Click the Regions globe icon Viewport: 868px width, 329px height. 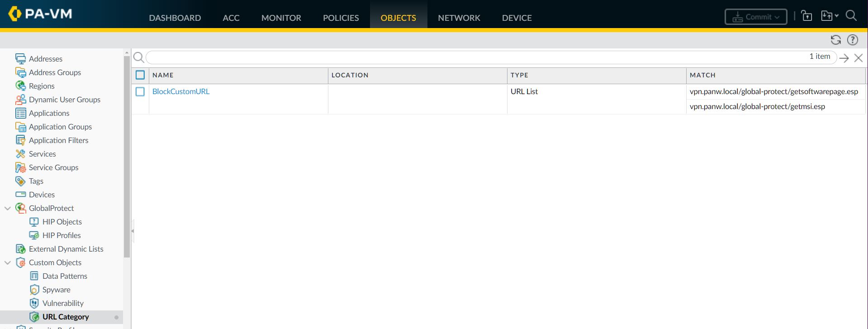(x=20, y=86)
